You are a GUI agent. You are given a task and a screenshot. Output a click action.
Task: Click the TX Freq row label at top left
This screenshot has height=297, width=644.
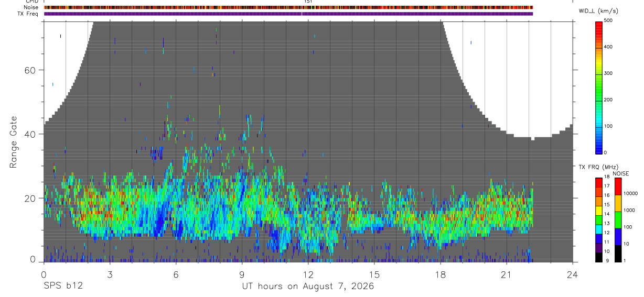pos(28,14)
